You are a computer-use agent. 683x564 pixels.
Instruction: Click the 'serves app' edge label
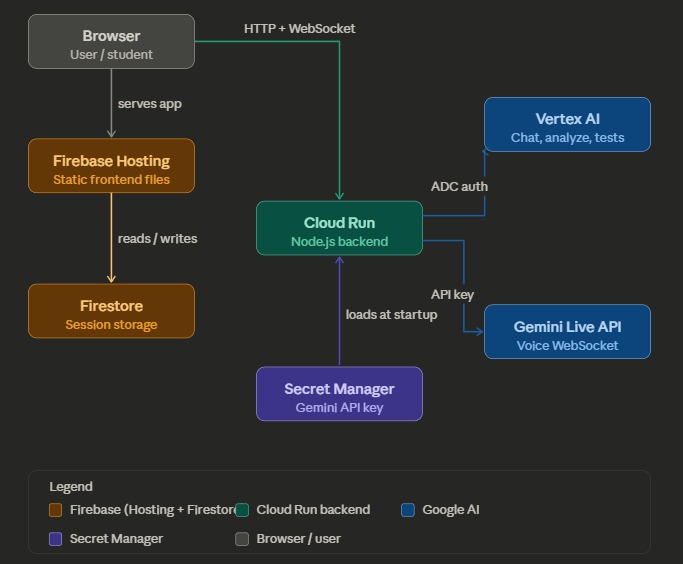coord(149,104)
